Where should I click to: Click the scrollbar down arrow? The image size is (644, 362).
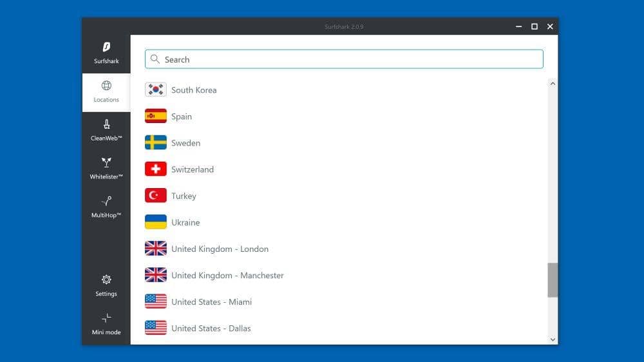(x=553, y=339)
